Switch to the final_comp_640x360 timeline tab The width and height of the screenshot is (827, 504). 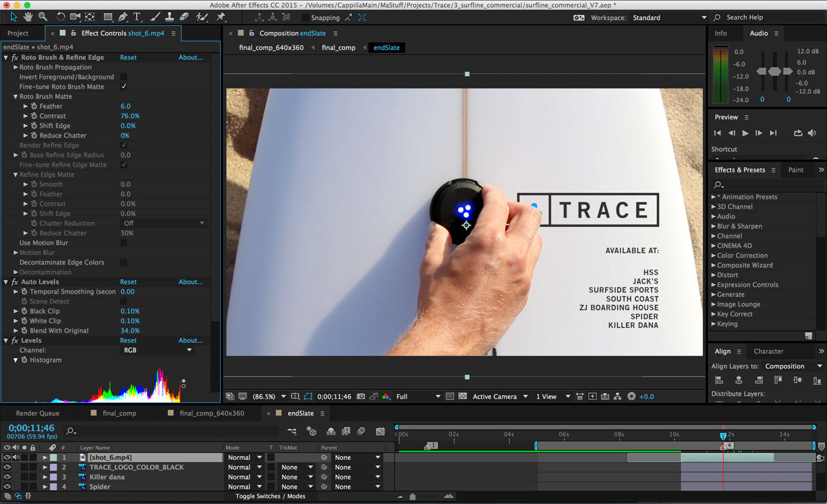tap(212, 413)
